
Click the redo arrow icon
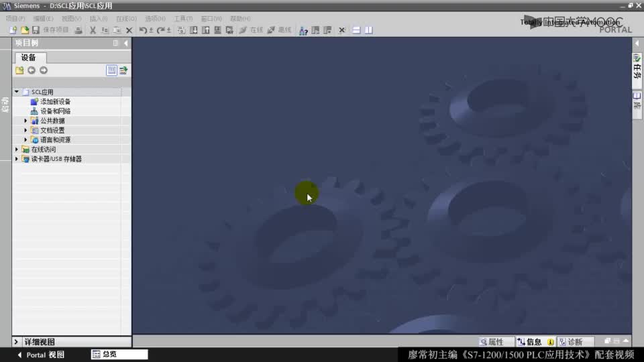160,30
